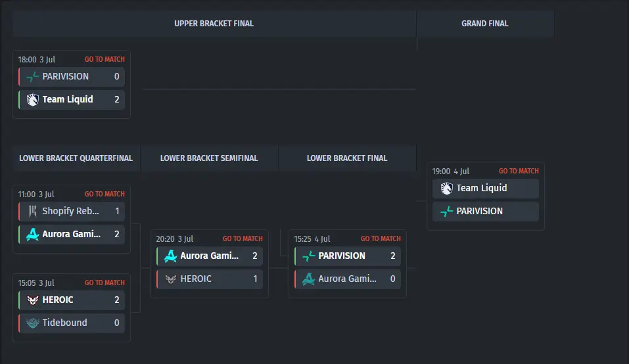Image resolution: width=629 pixels, height=364 pixels.
Task: Click HEROIC score 1 in semifinal
Action: click(x=255, y=279)
